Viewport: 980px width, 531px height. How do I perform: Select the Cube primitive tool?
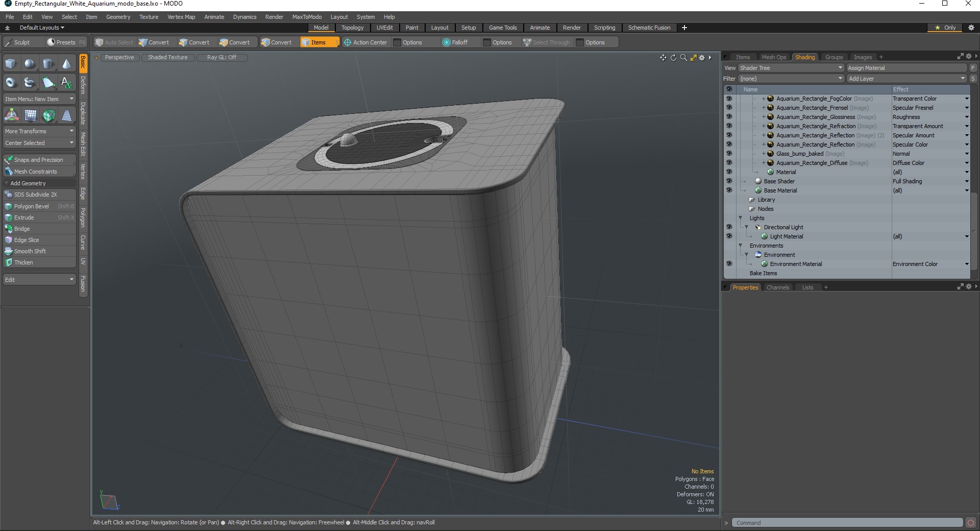point(11,64)
